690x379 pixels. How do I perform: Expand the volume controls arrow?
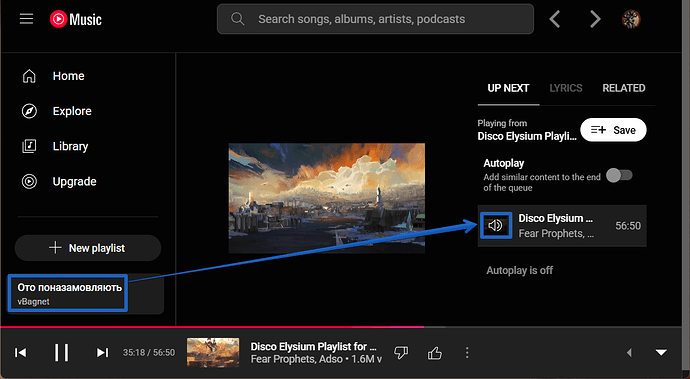point(629,353)
